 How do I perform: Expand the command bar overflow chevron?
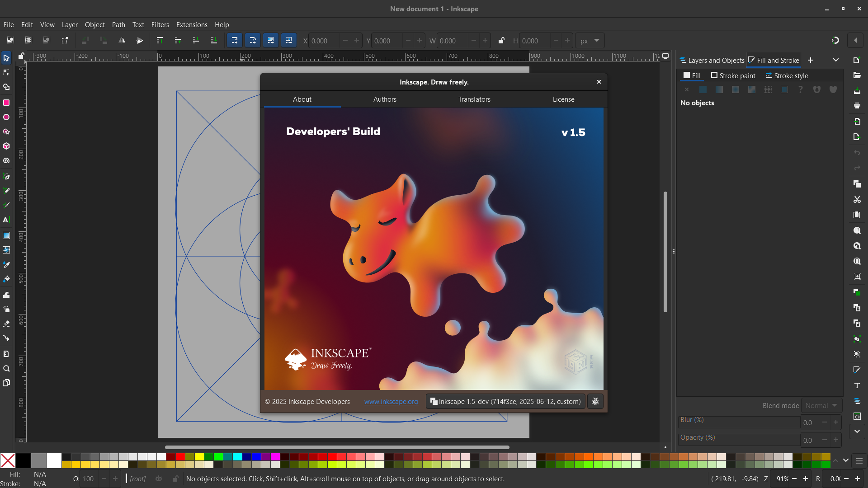point(857,431)
